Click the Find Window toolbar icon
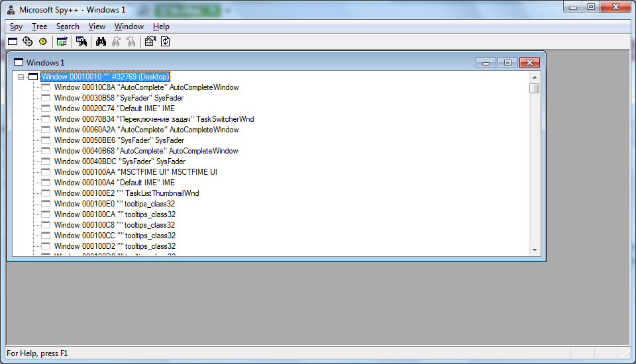Screen dimensions: 636x364 tap(81, 41)
